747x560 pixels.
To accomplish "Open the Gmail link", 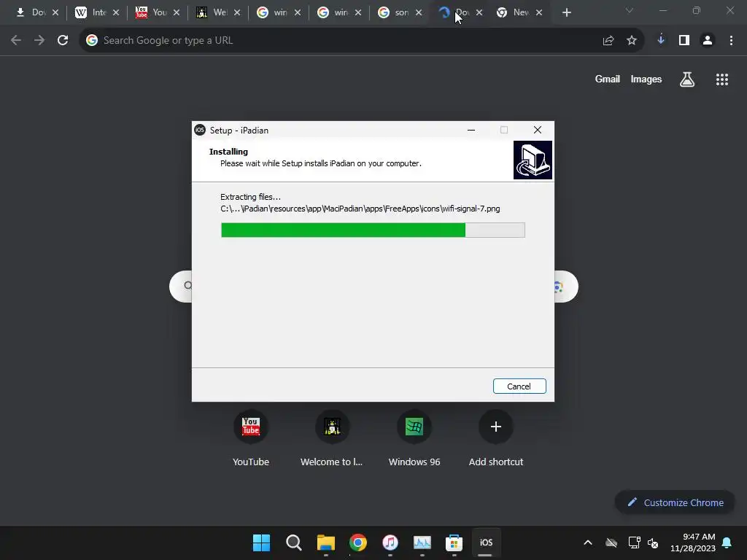I will [x=608, y=79].
